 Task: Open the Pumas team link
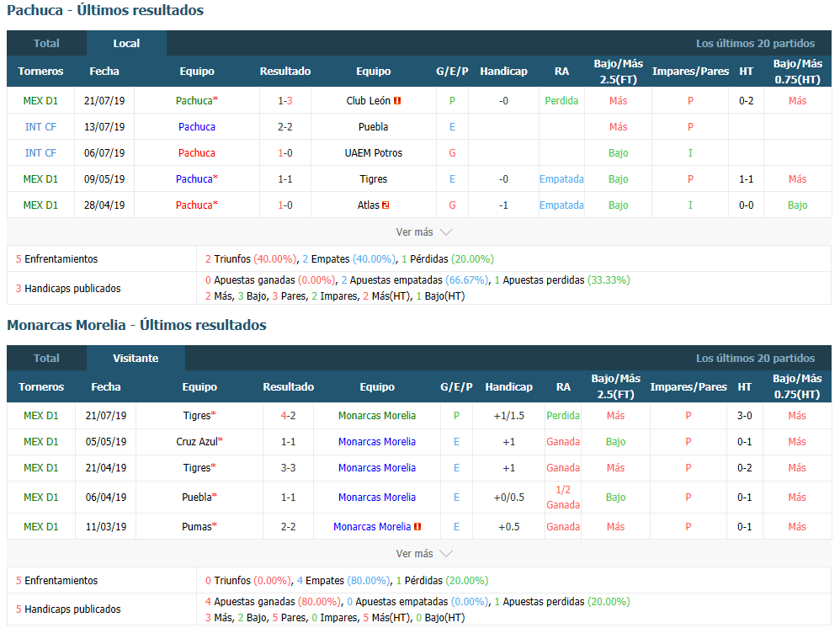197,527
